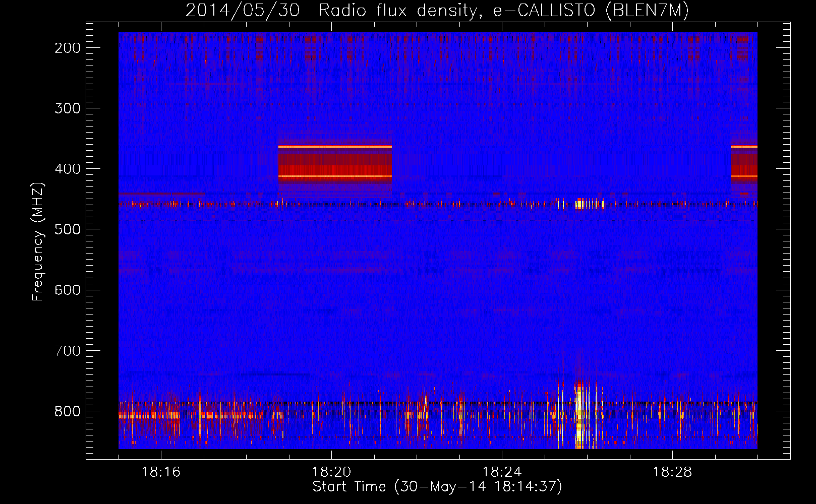816x504 pixels.
Task: Click the 200 frequency tick label
Action: tap(67, 48)
